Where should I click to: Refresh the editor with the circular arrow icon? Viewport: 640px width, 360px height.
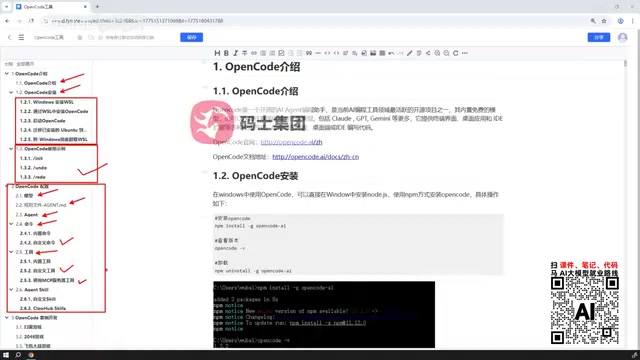pyautogui.click(x=456, y=53)
